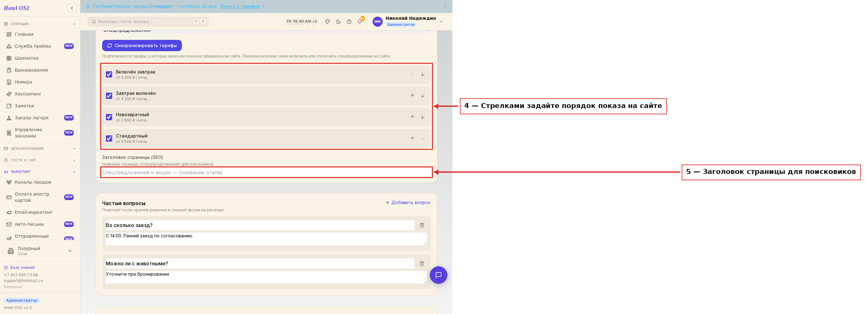
Task: Open Номера
Action: click(40, 82)
